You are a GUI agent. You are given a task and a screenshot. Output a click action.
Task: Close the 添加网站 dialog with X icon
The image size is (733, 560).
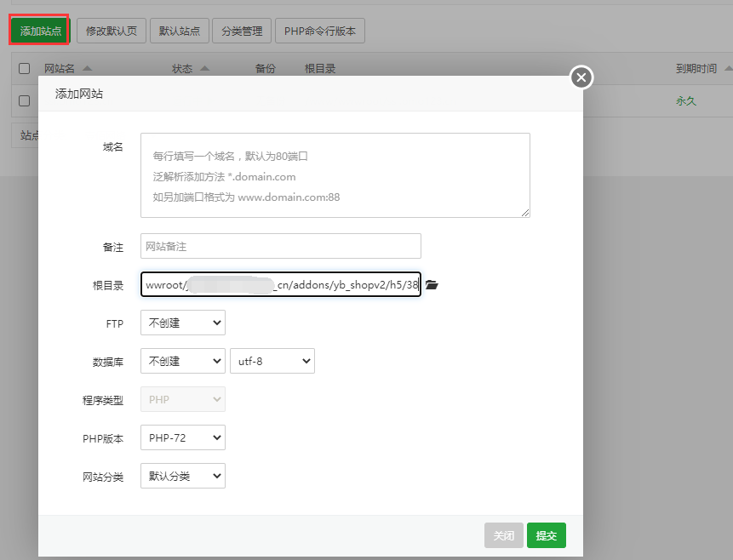tap(581, 78)
